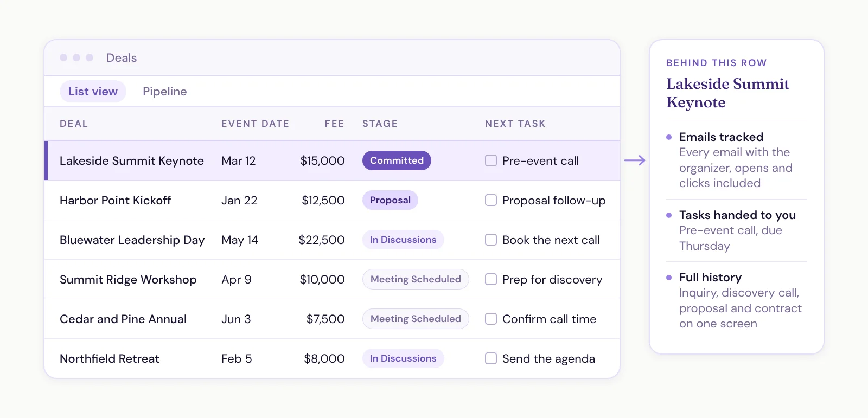Click Northfield Retreat's In Discussions badge
Image resolution: width=868 pixels, height=418 pixels.
click(x=403, y=358)
